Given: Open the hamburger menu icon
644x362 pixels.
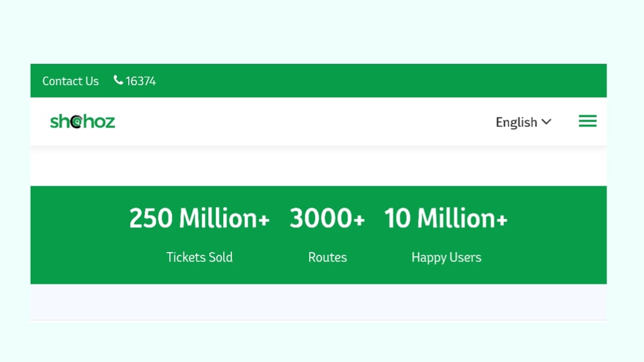Looking at the screenshot, I should point(588,122).
